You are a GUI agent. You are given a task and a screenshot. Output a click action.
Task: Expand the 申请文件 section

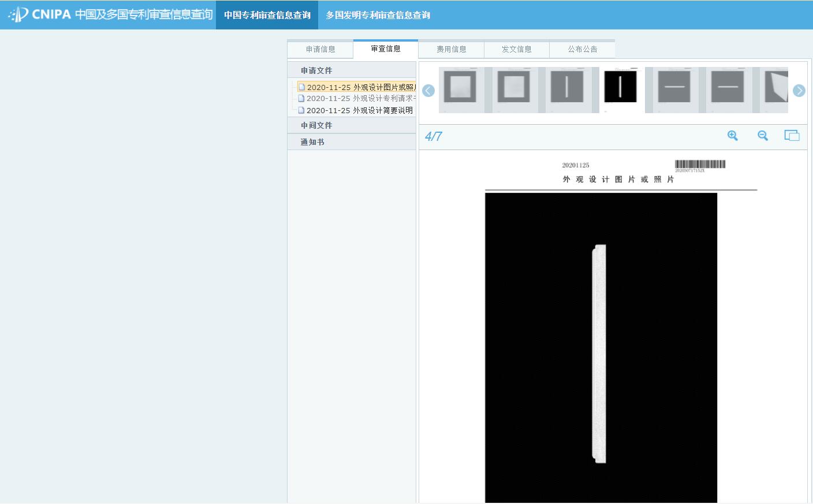click(316, 70)
